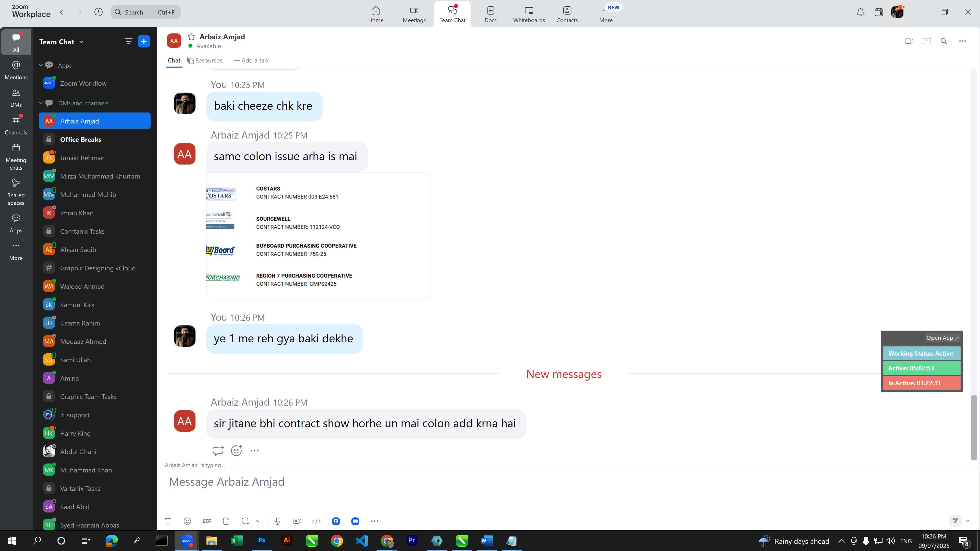The image size is (980, 551).
Task: Open Mentions in the left sidebar
Action: click(x=16, y=70)
